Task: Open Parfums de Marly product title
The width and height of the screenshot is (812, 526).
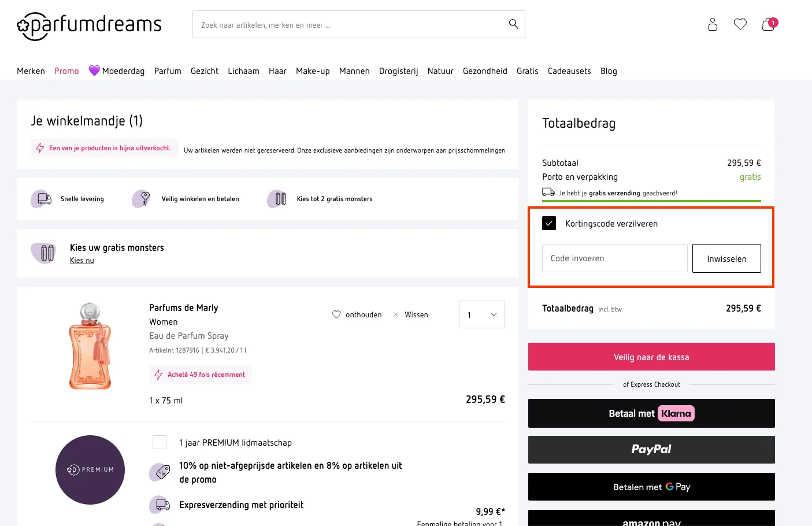Action: coord(184,308)
